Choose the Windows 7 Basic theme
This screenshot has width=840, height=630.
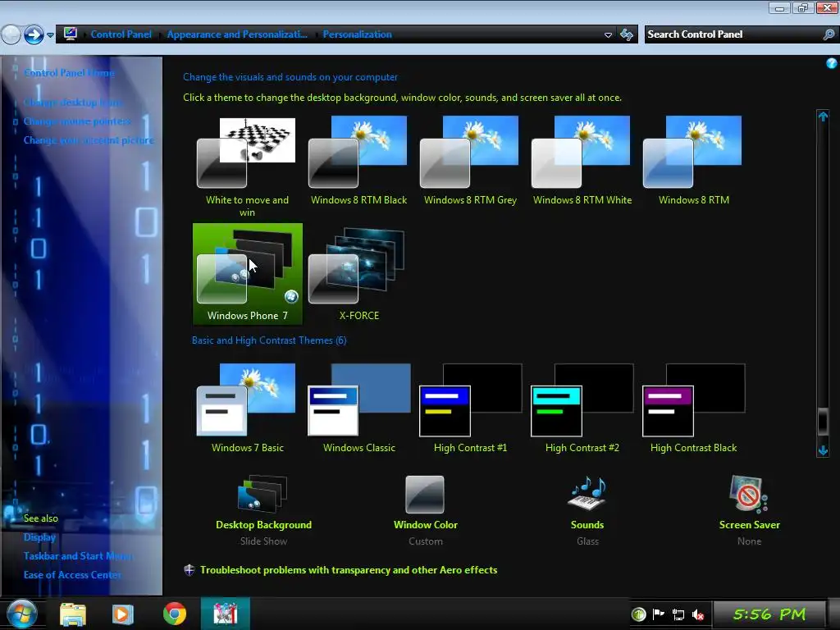(x=247, y=409)
